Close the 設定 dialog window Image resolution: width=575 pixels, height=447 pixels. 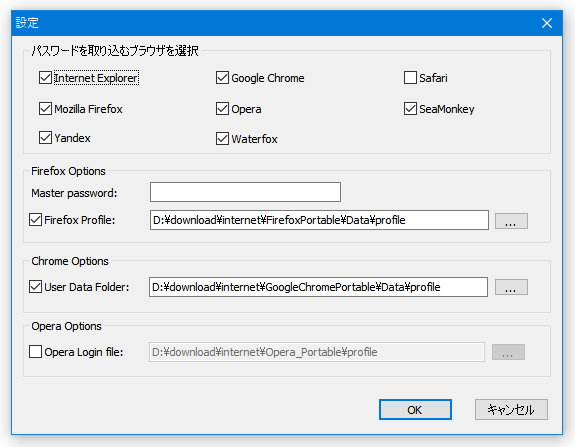[x=547, y=23]
